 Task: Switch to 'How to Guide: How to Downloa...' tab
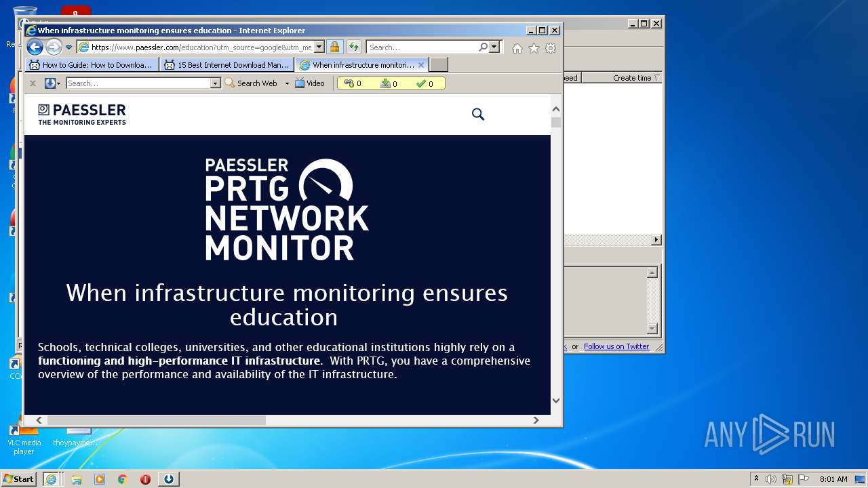92,65
